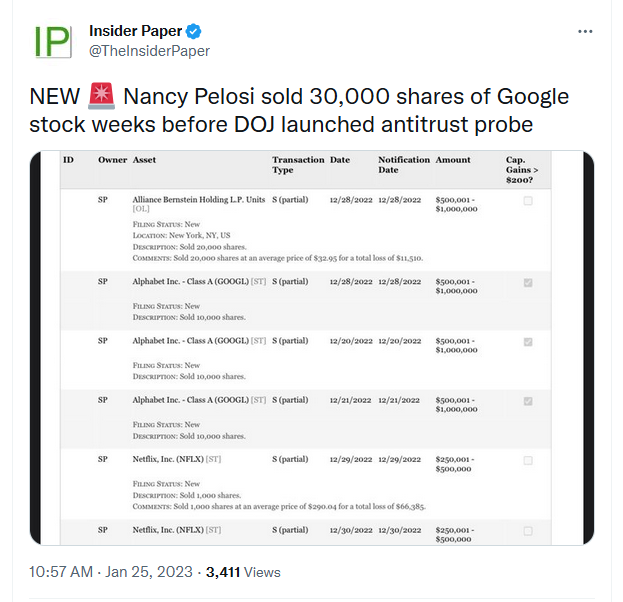Click the red siren emoji in tweet
623x602 pixels.
(x=101, y=96)
